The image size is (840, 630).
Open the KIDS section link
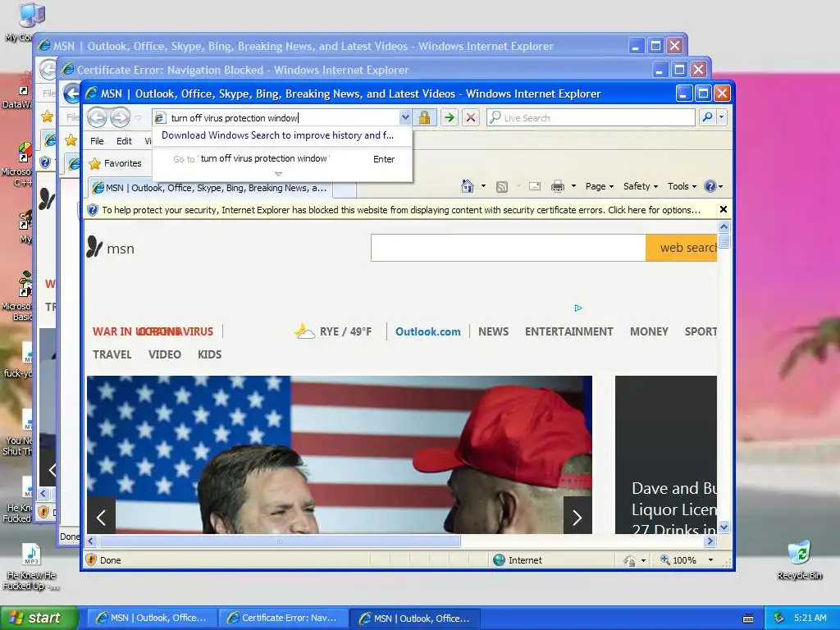(209, 354)
